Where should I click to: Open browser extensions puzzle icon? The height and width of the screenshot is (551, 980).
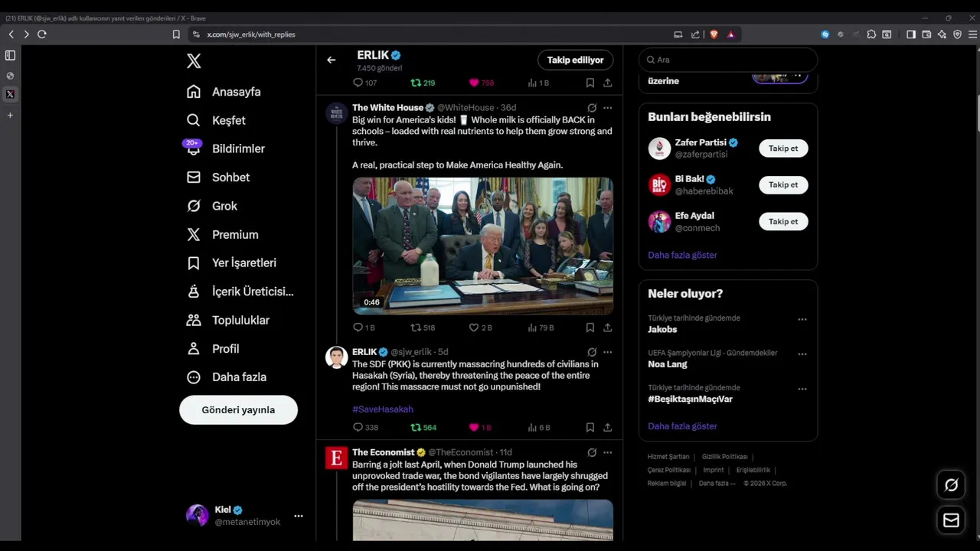click(x=871, y=34)
